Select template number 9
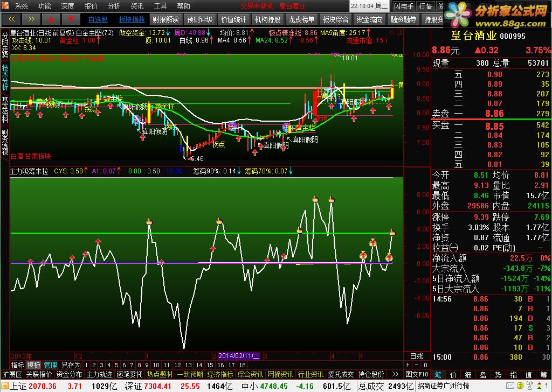The width and height of the screenshot is (552, 392). pyautogui.click(x=147, y=365)
